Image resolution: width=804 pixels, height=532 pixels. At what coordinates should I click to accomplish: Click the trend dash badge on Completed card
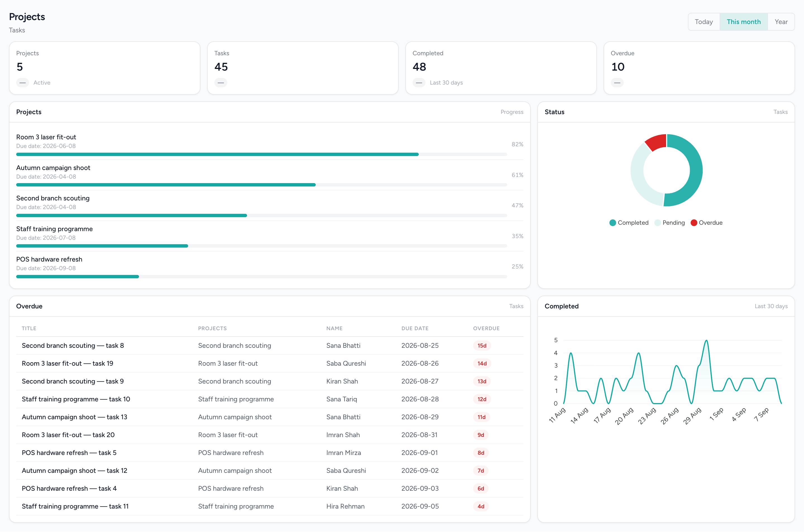(x=419, y=83)
